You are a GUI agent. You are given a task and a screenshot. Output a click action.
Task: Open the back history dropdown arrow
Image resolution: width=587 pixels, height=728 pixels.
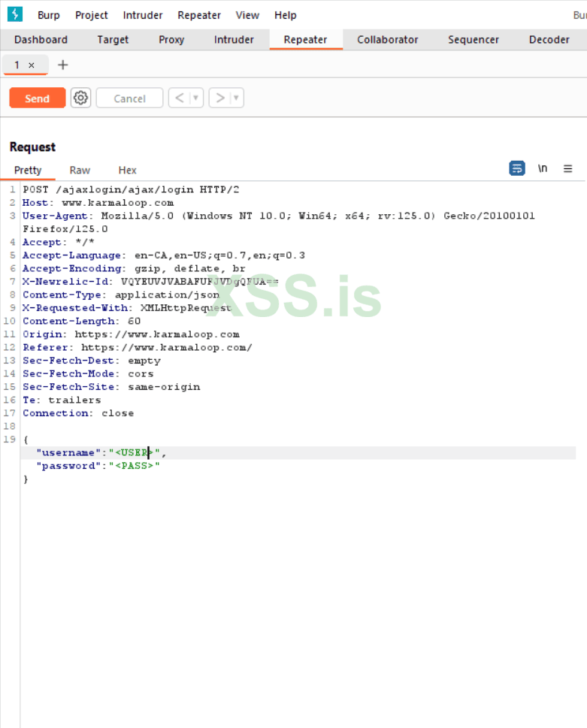pyautogui.click(x=195, y=98)
